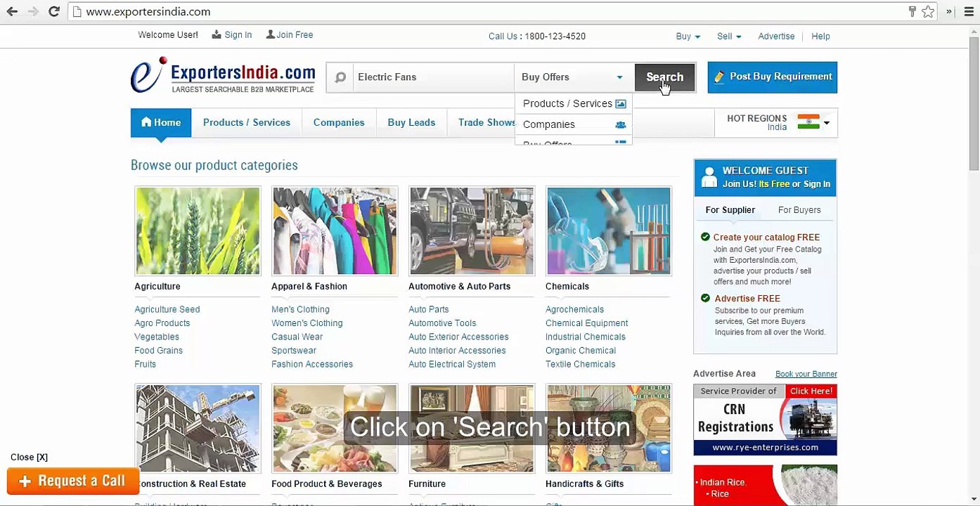980x506 pixels.
Task: Open the Apparel & Fashion category thumbnail
Action: click(x=335, y=231)
